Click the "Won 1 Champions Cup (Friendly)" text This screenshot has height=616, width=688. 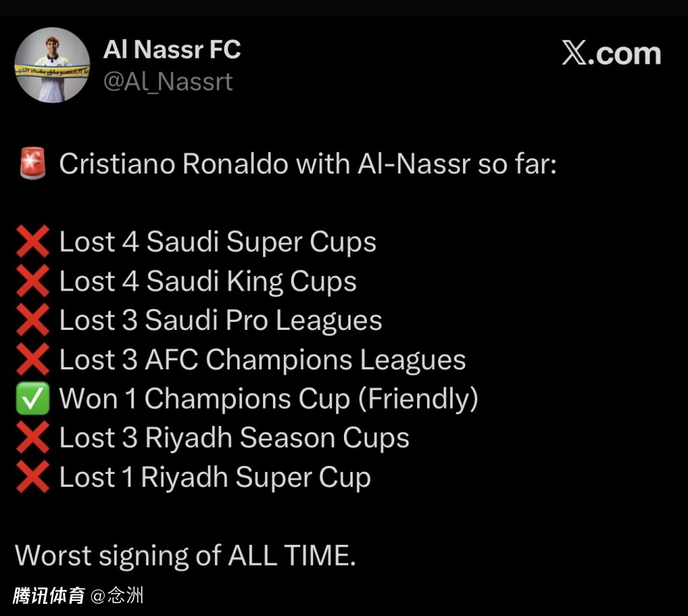tap(268, 399)
